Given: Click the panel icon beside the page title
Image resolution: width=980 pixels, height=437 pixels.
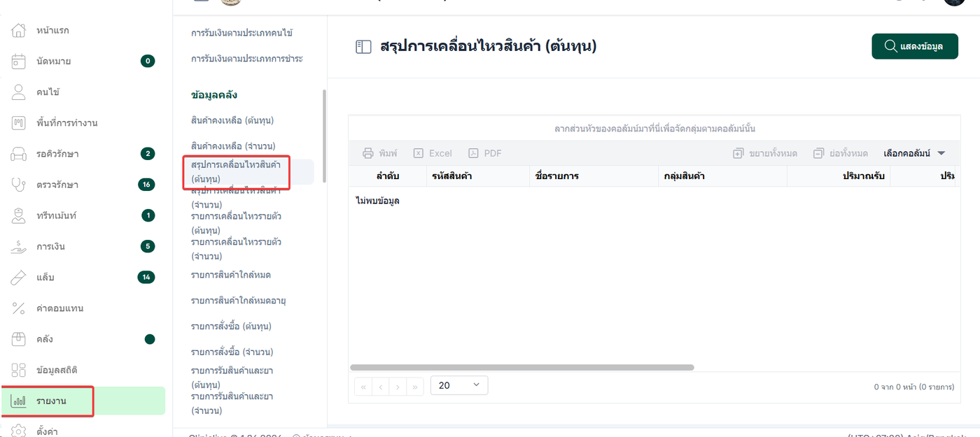Looking at the screenshot, I should click(363, 47).
